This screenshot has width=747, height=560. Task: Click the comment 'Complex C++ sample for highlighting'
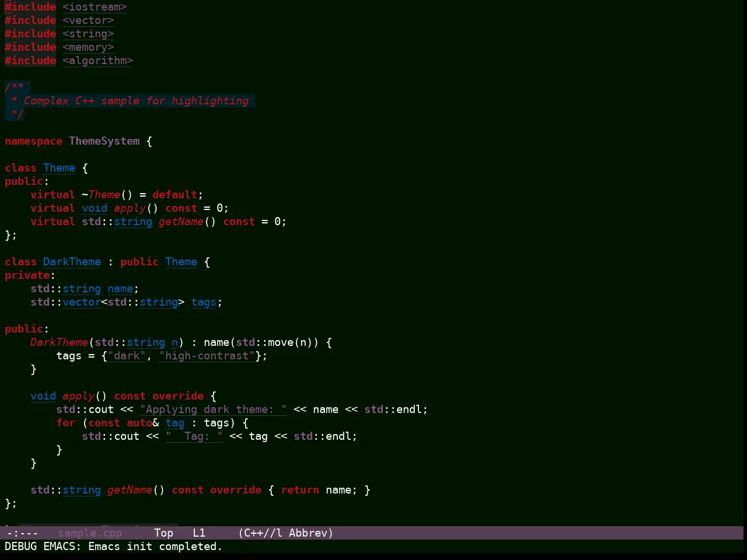click(x=136, y=101)
